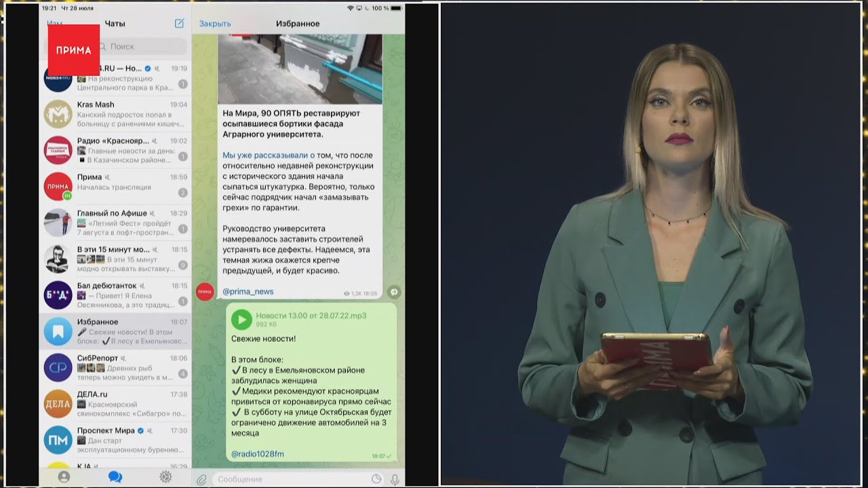
Task: Open the В эти 15 минут chat
Action: click(x=115, y=259)
